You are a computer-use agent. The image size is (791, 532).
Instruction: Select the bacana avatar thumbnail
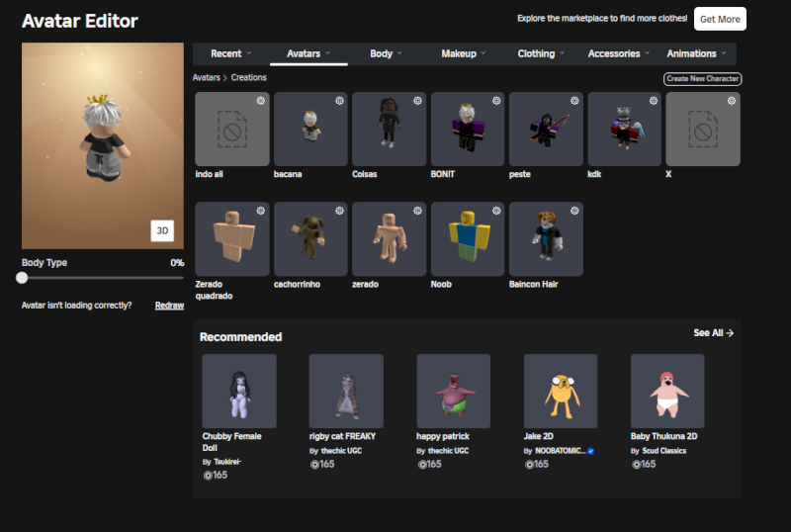coord(310,129)
